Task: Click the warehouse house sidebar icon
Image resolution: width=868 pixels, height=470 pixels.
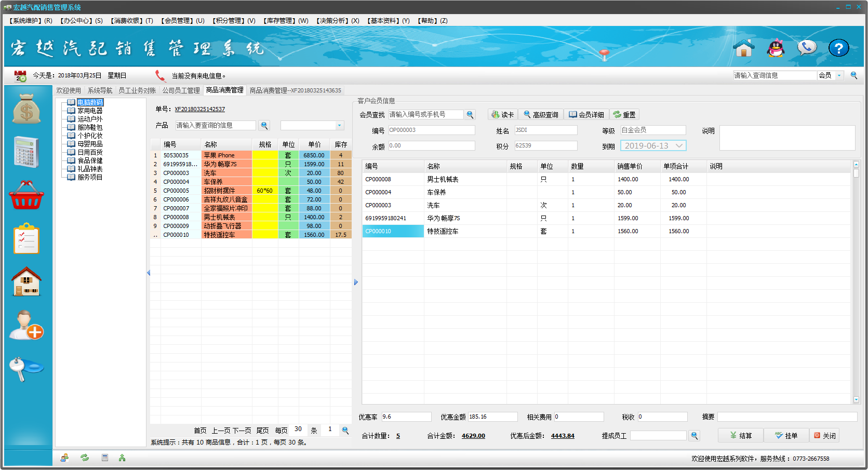Action: [x=26, y=281]
